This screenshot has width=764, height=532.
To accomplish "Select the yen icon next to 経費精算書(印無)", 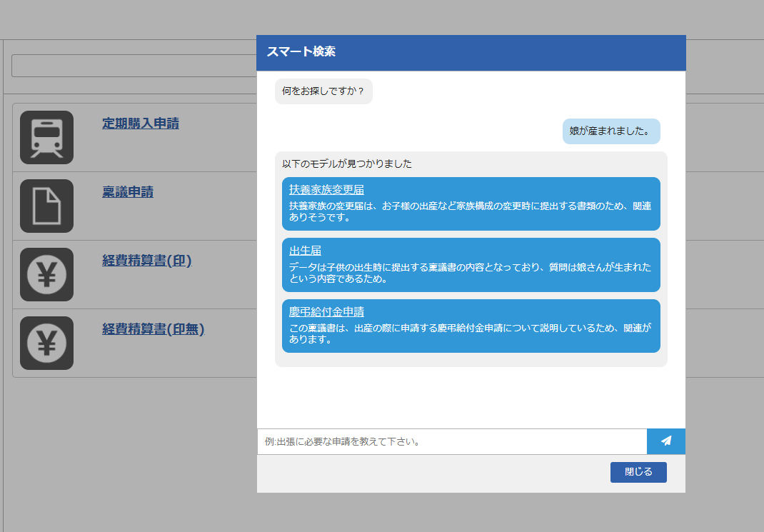I will point(46,343).
